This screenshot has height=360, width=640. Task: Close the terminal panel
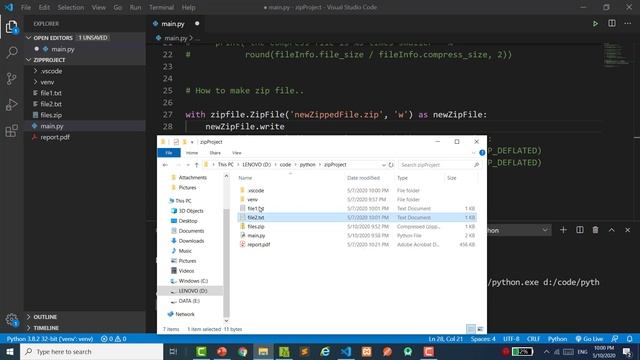[x=628, y=230]
